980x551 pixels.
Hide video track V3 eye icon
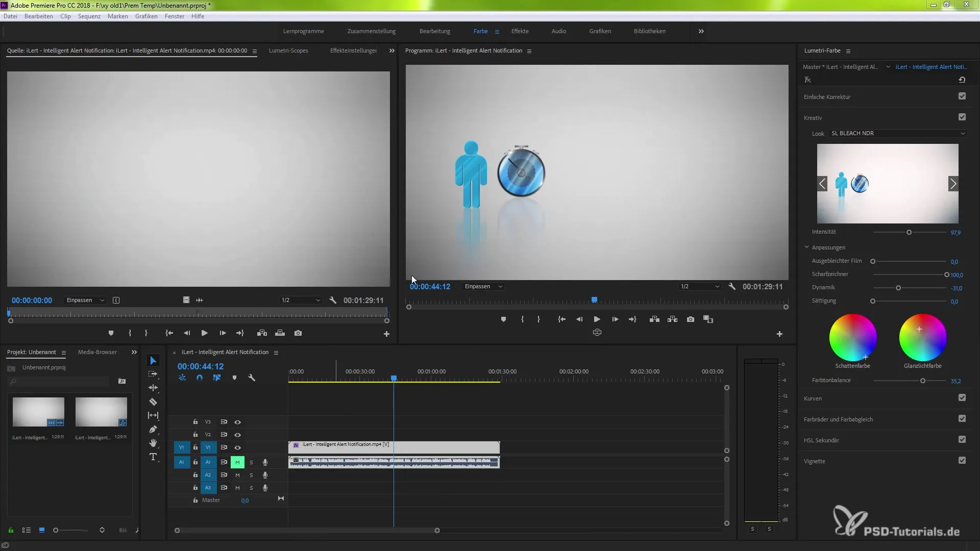pos(237,422)
